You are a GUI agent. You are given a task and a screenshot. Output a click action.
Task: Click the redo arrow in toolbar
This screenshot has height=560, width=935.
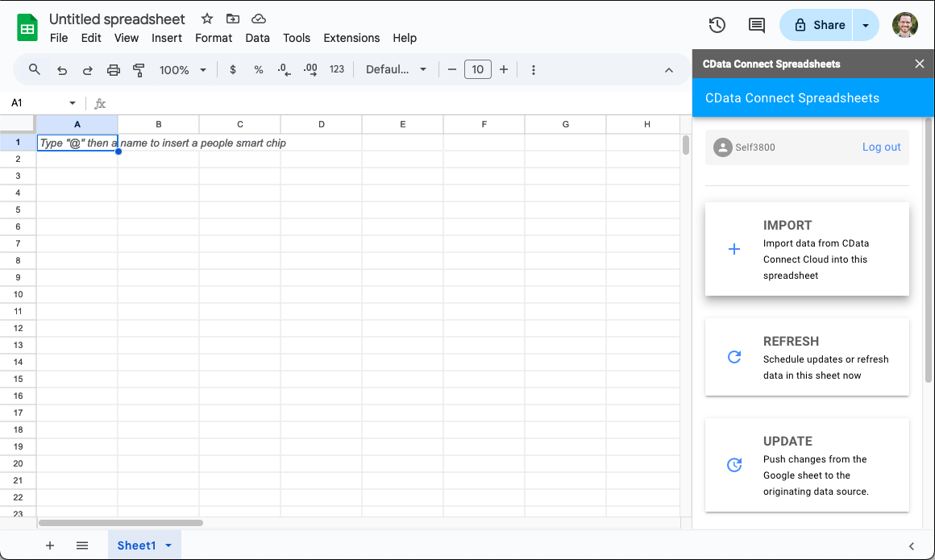point(88,70)
